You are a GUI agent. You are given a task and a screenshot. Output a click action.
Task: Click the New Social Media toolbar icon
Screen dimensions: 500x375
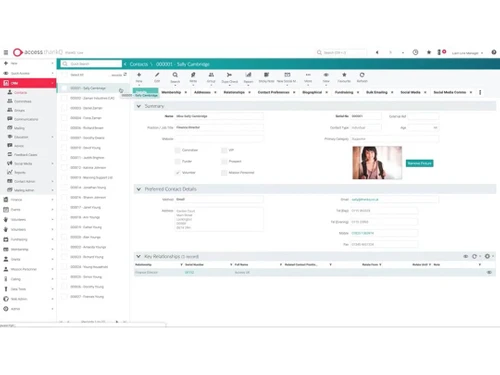coord(287,77)
